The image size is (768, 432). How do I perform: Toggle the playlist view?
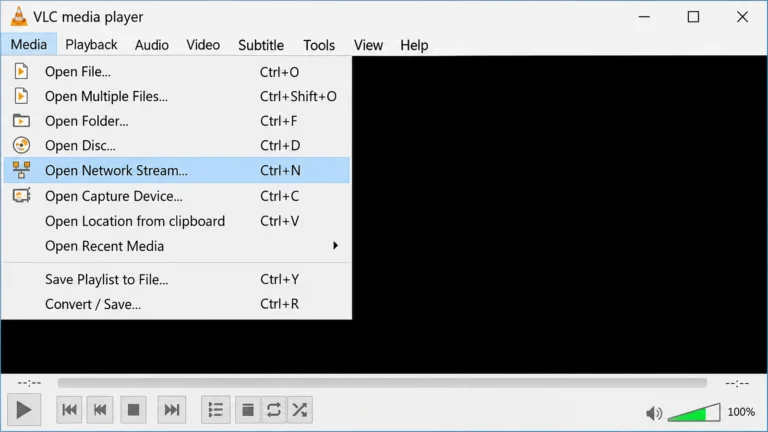[216, 410]
